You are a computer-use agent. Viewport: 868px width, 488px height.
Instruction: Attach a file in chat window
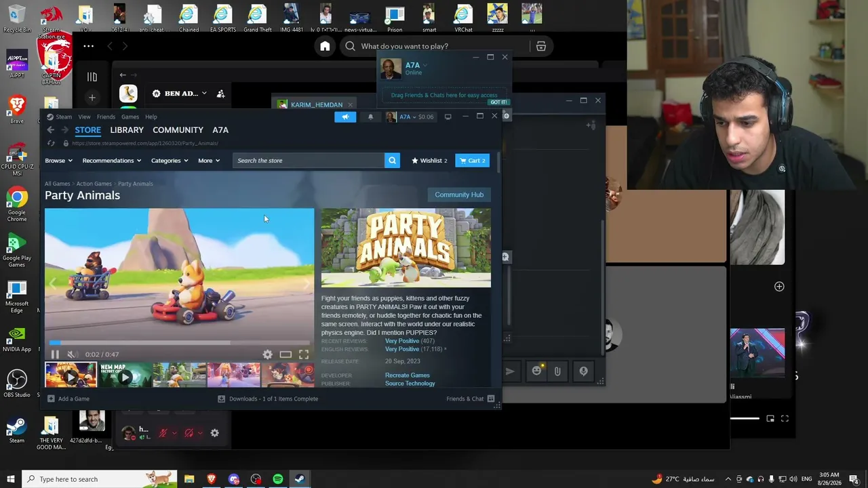point(557,371)
